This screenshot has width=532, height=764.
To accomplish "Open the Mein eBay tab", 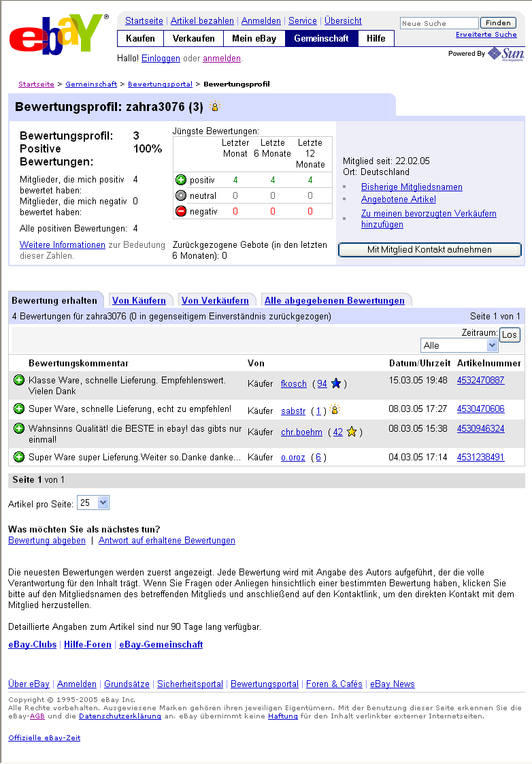I will (254, 39).
